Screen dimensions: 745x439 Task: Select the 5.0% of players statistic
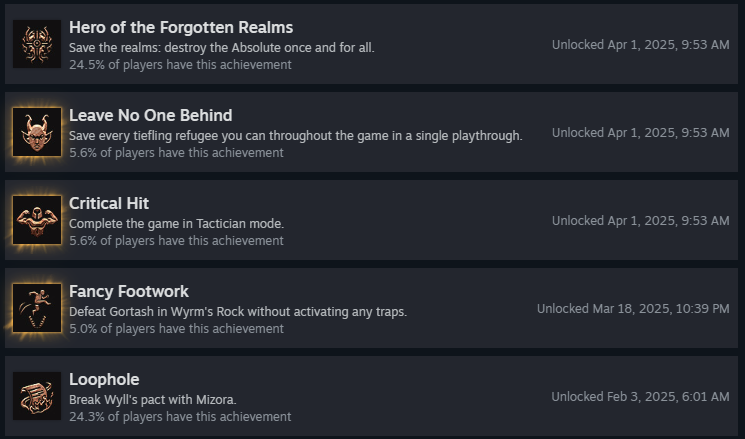coord(176,329)
